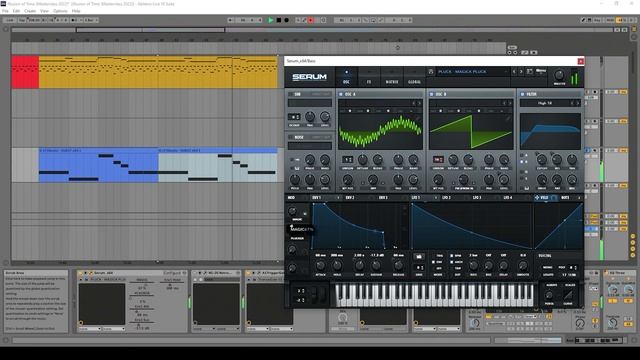Toggle the LEGATO voicing button
640x360 pixels.
coord(548,275)
